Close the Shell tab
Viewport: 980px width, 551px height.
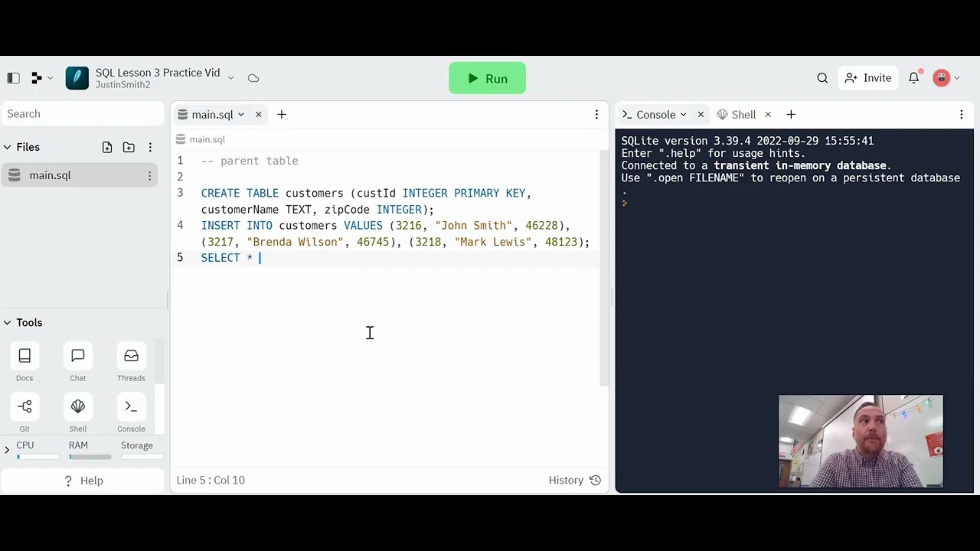pos(768,115)
